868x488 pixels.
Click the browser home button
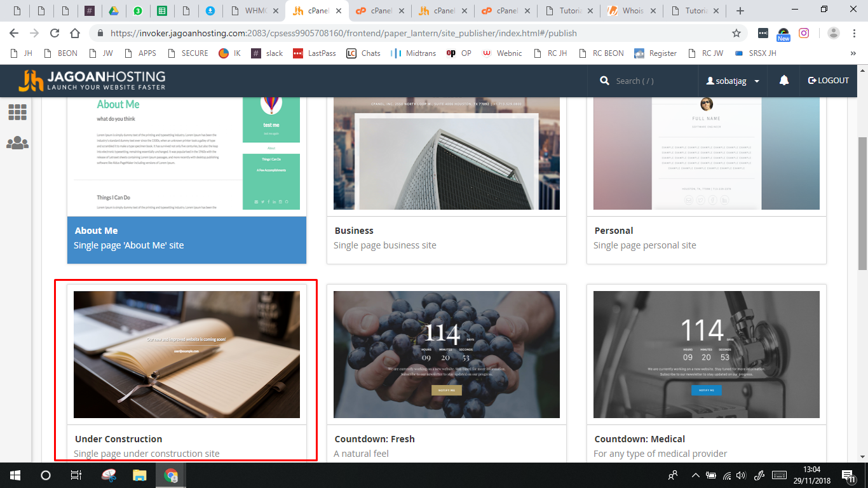tap(75, 34)
